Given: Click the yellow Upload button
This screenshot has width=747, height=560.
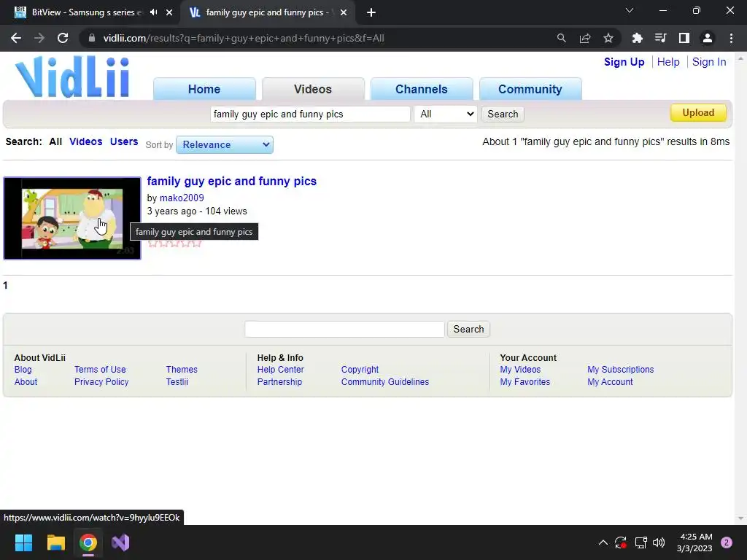Looking at the screenshot, I should [698, 113].
